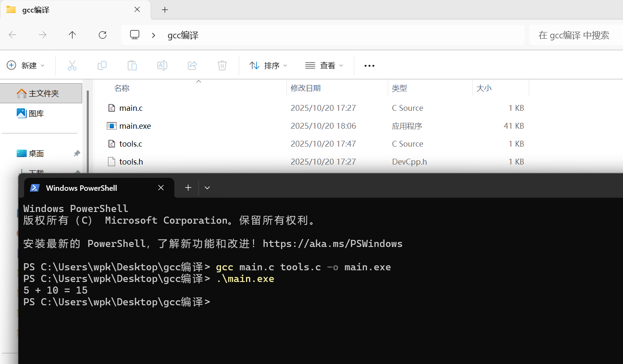This screenshot has width=623, height=364.
Task: Click the Share icon in Explorer toolbar
Action: click(x=192, y=65)
